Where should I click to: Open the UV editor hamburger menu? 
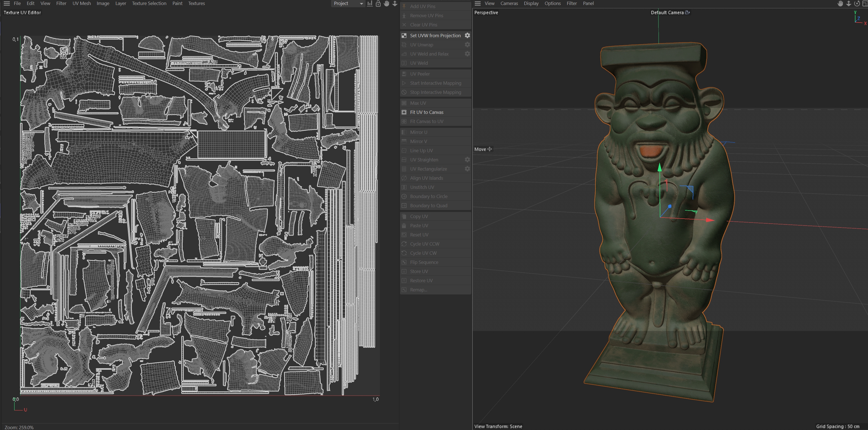(6, 3)
